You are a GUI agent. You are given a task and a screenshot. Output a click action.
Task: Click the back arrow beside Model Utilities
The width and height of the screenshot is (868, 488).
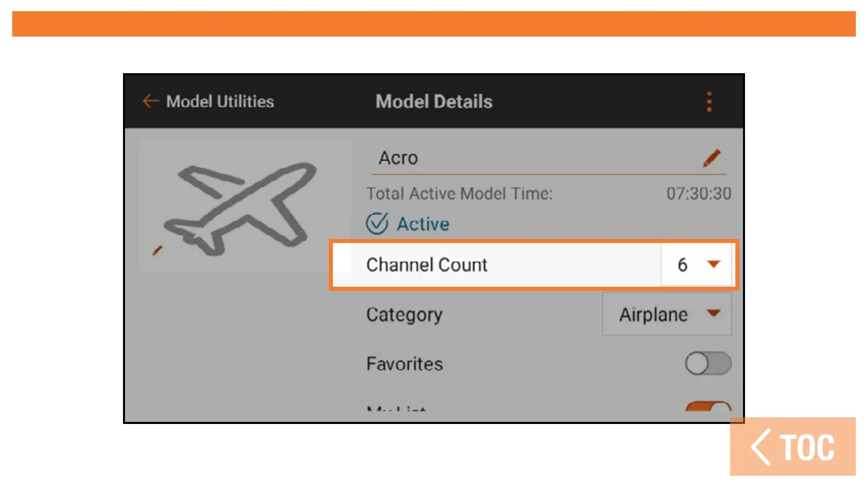click(150, 101)
